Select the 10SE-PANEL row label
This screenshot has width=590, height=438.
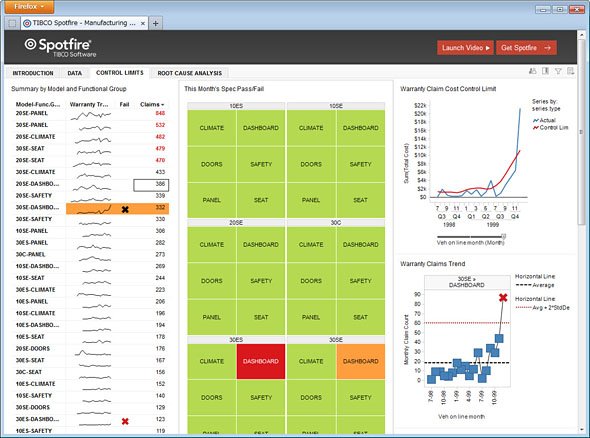pos(32,231)
